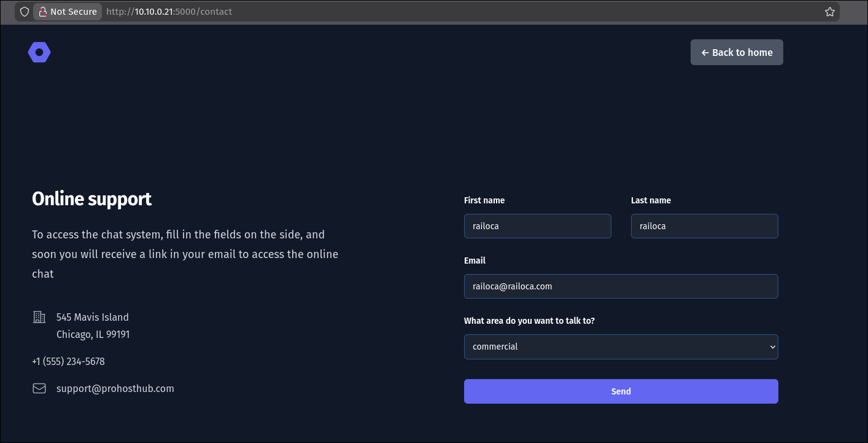Image resolution: width=868 pixels, height=443 pixels.
Task: Click the "What area do you want to talk to?" label
Action: (529, 321)
